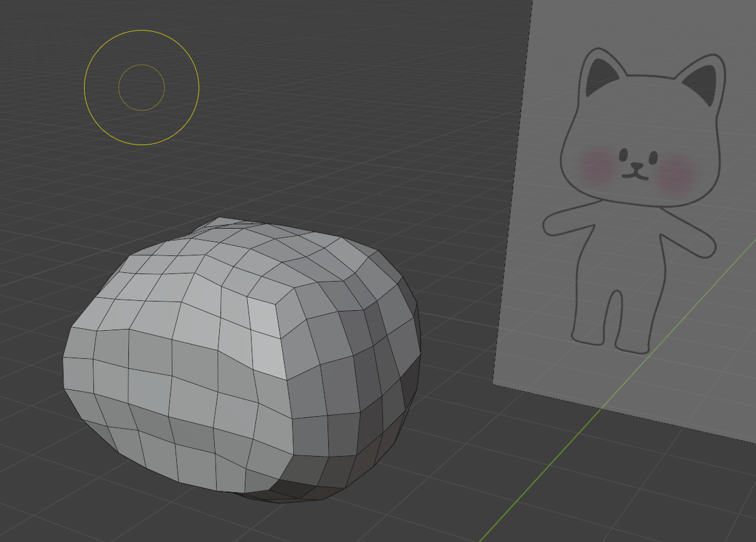
Task: Select the gray polygon head mesh
Action: [x=242, y=361]
